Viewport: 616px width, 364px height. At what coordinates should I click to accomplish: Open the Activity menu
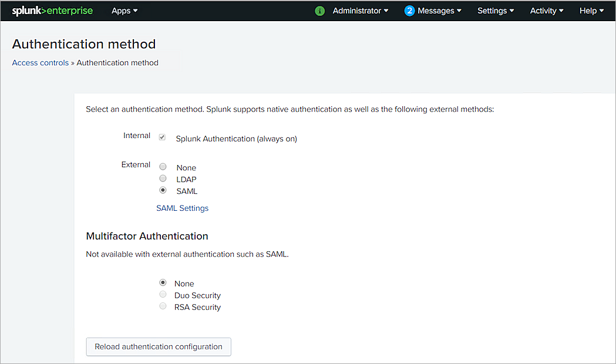coord(546,11)
